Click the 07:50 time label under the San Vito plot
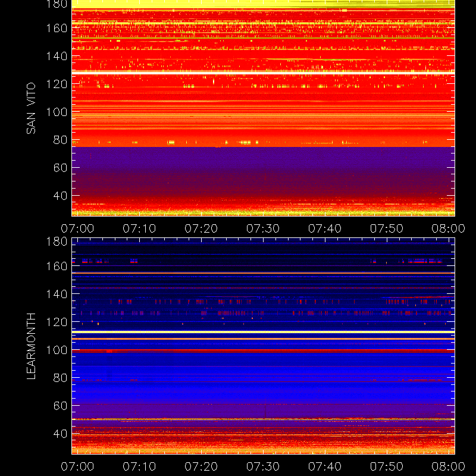The image size is (476, 476). point(386,228)
